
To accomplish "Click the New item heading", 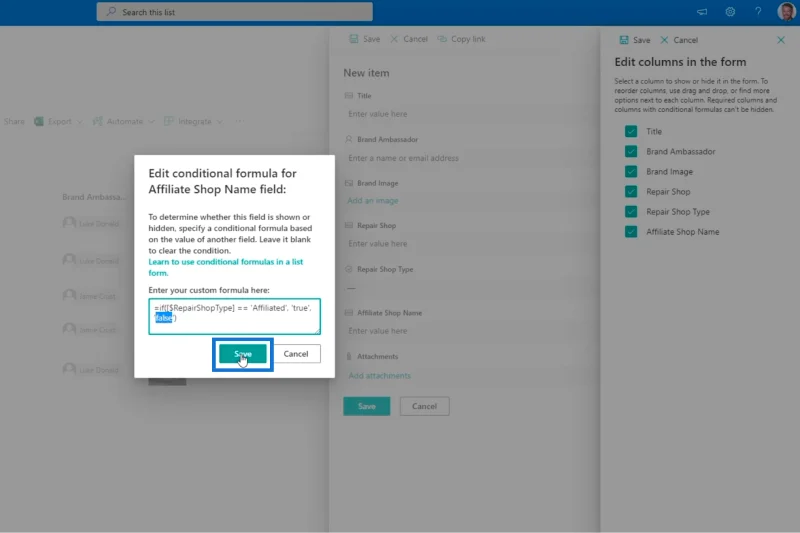I will click(x=366, y=73).
